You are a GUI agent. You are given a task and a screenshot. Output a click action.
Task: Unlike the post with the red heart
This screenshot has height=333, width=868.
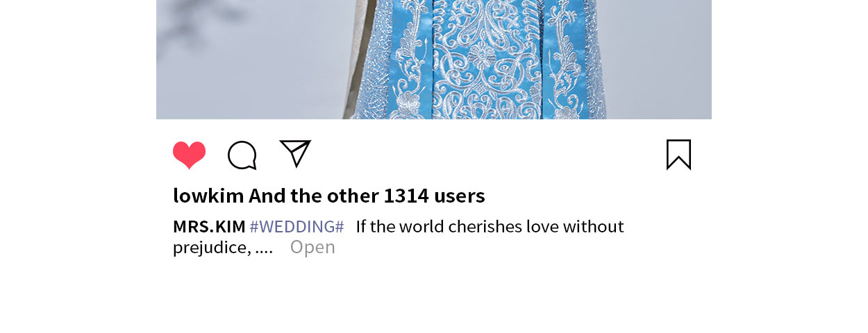click(189, 155)
